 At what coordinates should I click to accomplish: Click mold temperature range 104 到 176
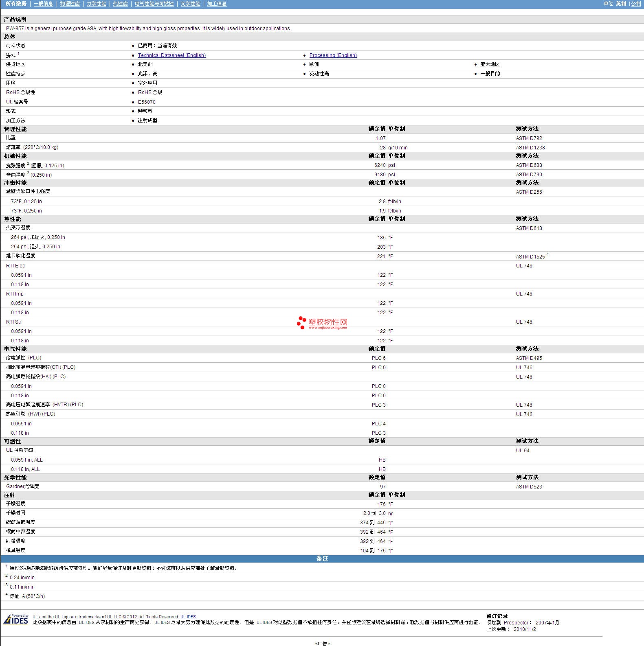[373, 551]
